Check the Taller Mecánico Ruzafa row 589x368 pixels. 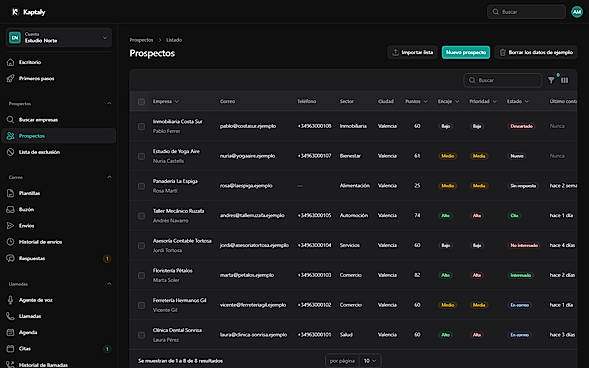pyautogui.click(x=141, y=216)
